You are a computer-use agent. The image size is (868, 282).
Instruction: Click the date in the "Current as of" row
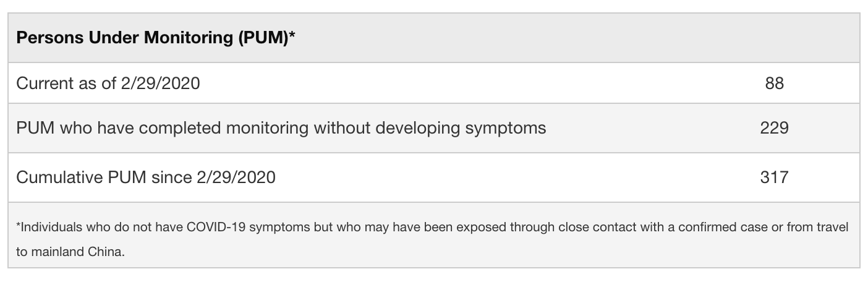[x=159, y=83]
